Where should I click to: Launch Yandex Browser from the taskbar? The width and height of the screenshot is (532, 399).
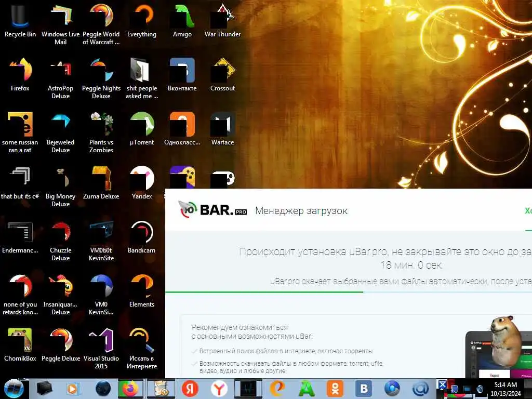[x=219, y=389]
